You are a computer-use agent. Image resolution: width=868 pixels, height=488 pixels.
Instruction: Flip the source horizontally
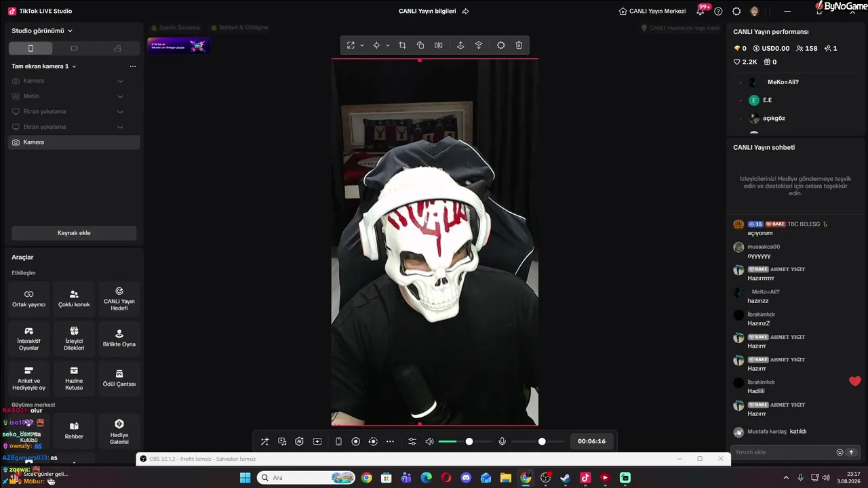pos(439,45)
